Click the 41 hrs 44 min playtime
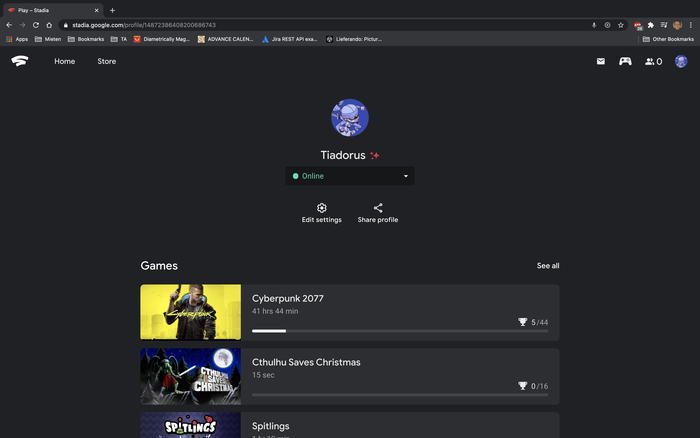This screenshot has width=700, height=438. [275, 311]
